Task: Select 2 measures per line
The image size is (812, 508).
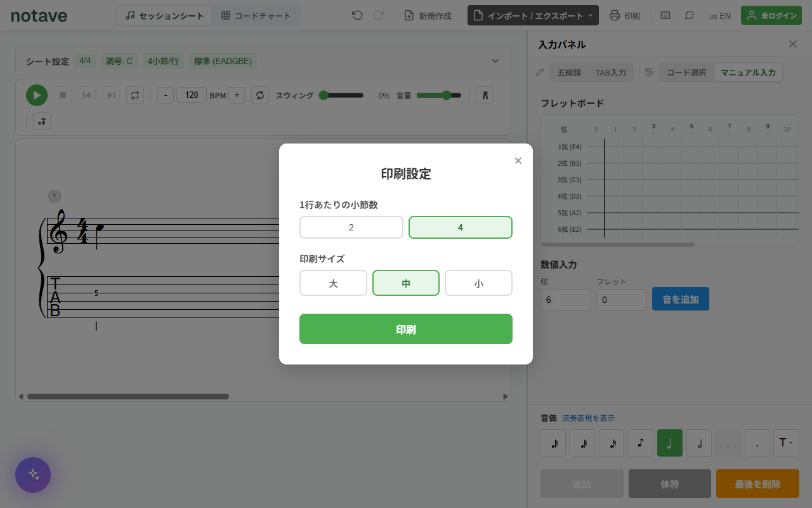Action: click(x=351, y=227)
